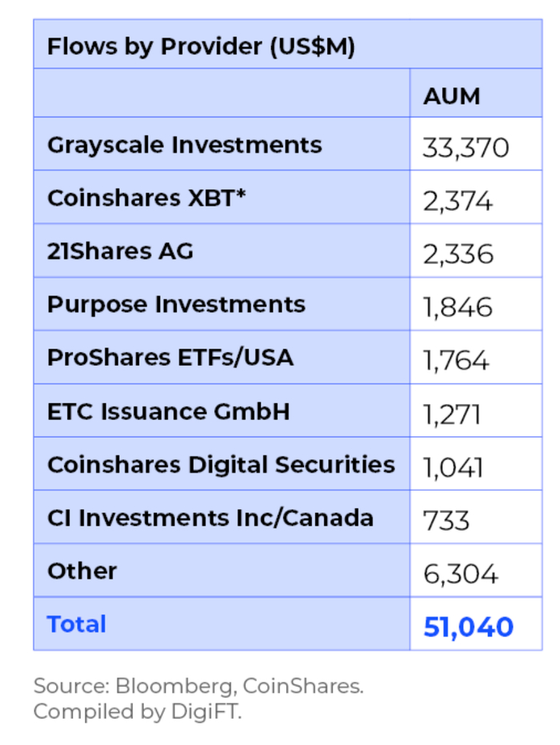Viewport: 560px width, 745px height.
Task: Select the 33,370 AUM value
Action: click(465, 148)
